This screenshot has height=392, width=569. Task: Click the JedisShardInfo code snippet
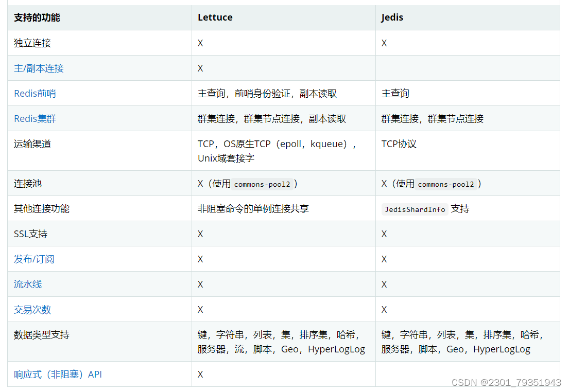click(x=415, y=208)
